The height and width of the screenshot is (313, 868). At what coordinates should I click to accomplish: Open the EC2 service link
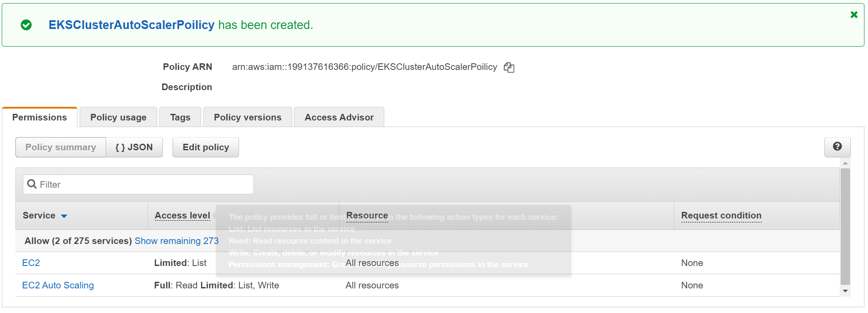click(31, 263)
